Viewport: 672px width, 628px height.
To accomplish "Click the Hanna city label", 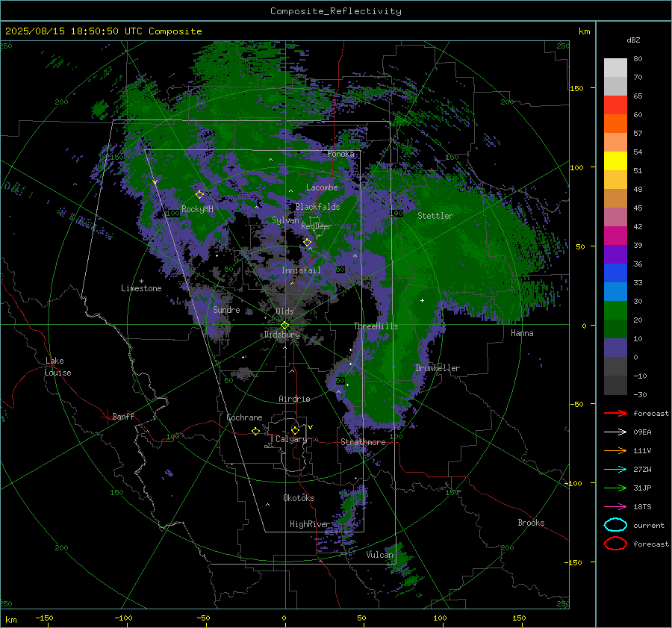I will pyautogui.click(x=522, y=333).
